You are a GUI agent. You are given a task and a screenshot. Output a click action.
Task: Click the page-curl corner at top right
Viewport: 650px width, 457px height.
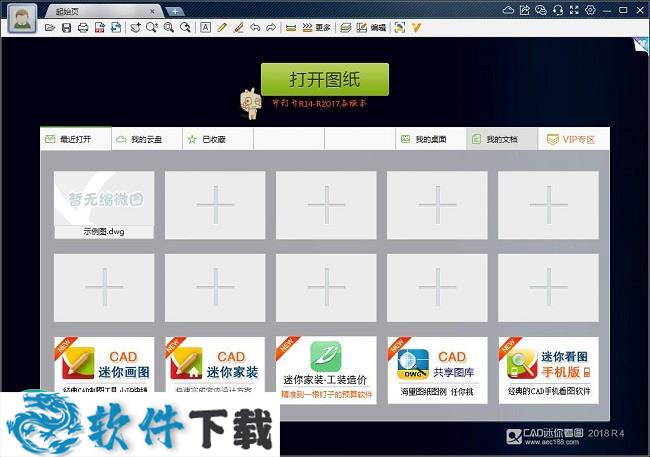click(641, 45)
